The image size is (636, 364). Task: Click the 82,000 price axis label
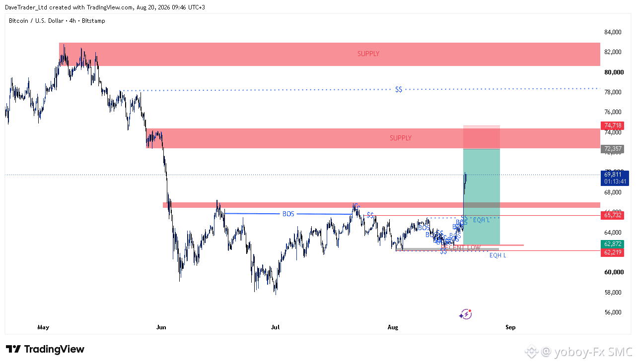click(x=613, y=52)
